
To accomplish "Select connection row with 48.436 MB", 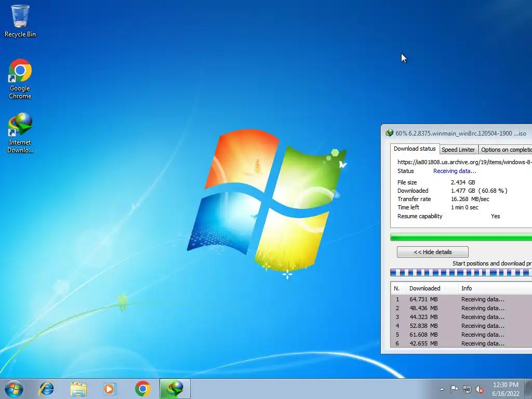I will [x=461, y=308].
